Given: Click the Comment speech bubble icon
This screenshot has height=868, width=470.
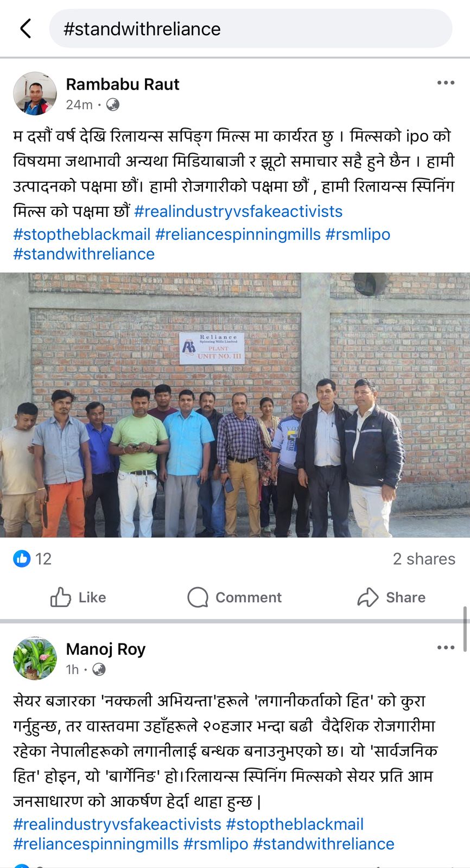Looking at the screenshot, I should pyautogui.click(x=198, y=597).
